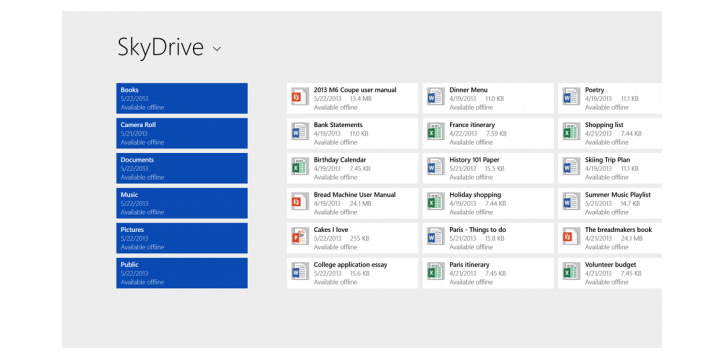Viewport: 724px width, 360px height.
Task: Click the PDF icon of 2013 M6 Coupe user manual
Action: click(300, 96)
